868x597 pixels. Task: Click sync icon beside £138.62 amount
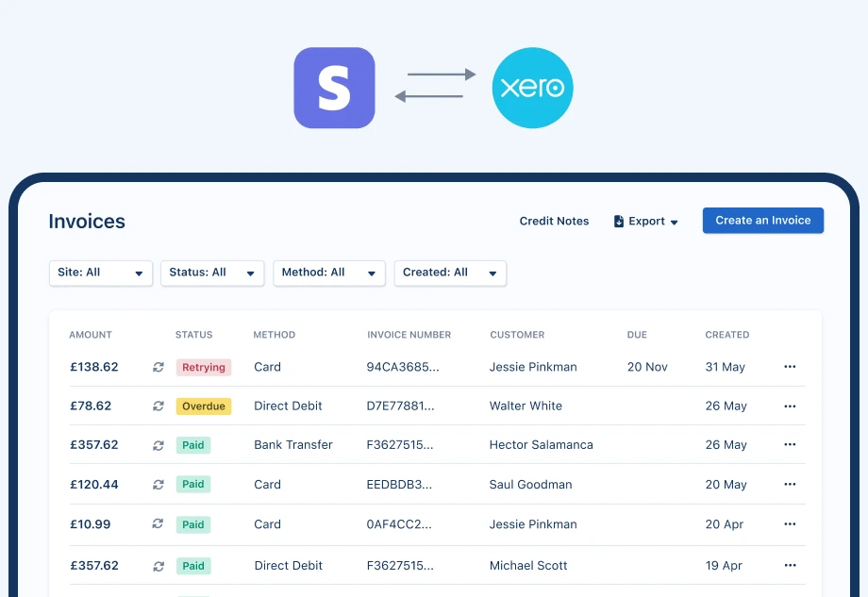159,368
